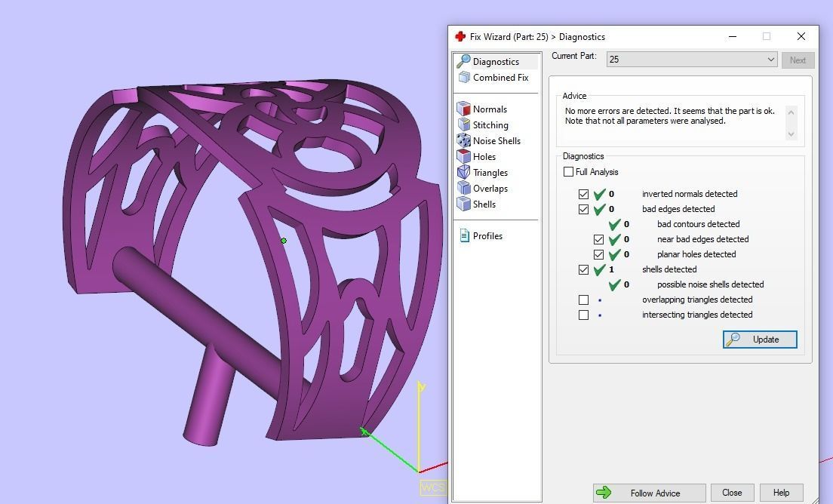Toggle near bad edges detected checkbox
Screen dimensions: 833x504
click(x=599, y=239)
